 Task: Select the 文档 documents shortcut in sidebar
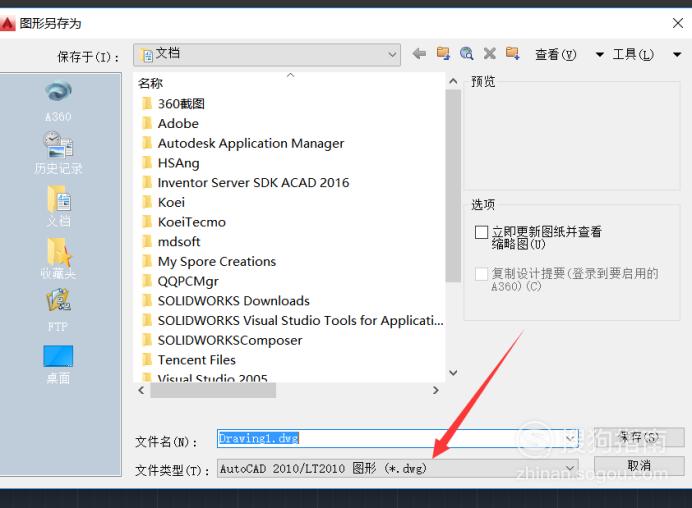[x=59, y=206]
